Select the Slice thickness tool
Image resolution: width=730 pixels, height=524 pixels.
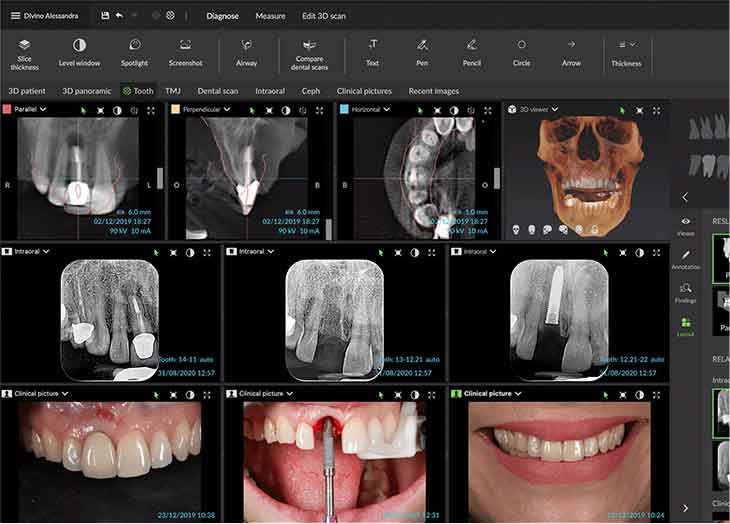pos(24,54)
